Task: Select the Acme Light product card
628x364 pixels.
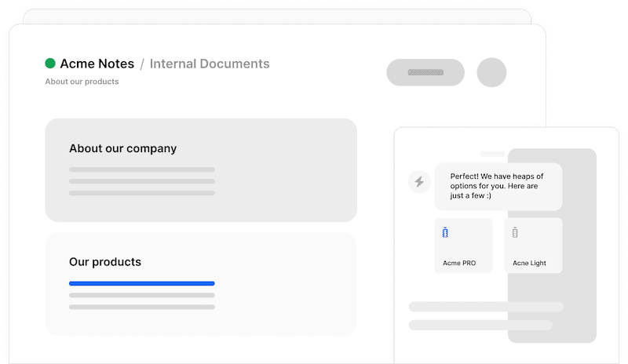Action: [533, 246]
